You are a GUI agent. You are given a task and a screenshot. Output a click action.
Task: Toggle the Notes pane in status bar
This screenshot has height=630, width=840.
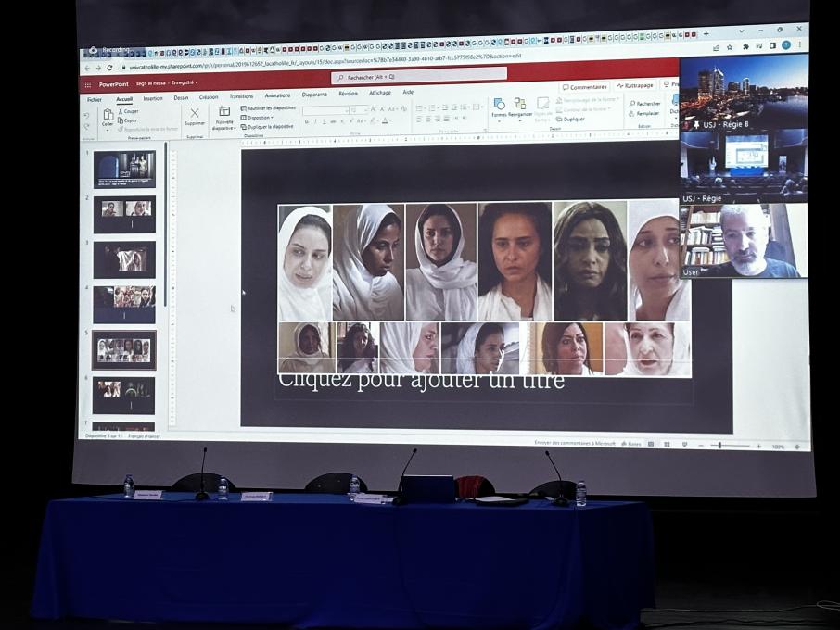tap(631, 444)
